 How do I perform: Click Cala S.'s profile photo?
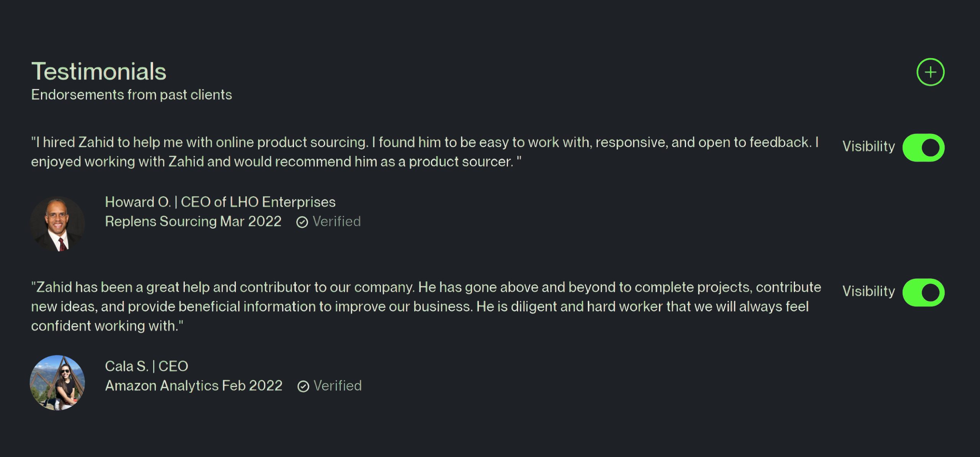pos(57,382)
